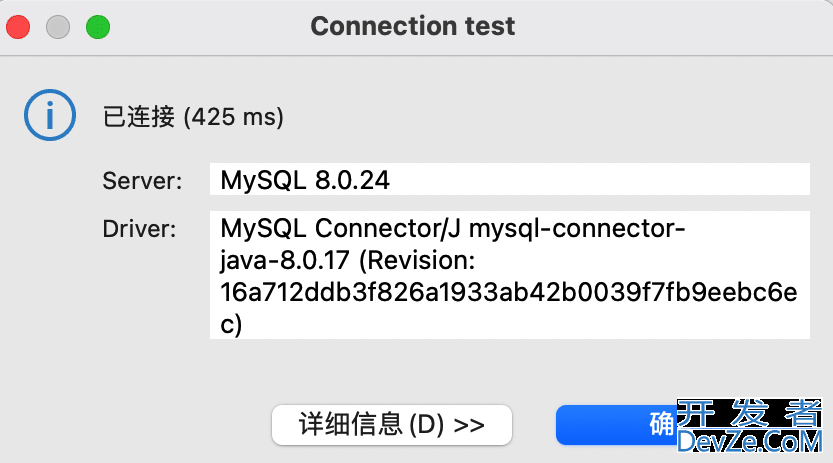Open 详细信息 (D) details button
Screen dimensions: 833x463
pos(392,425)
